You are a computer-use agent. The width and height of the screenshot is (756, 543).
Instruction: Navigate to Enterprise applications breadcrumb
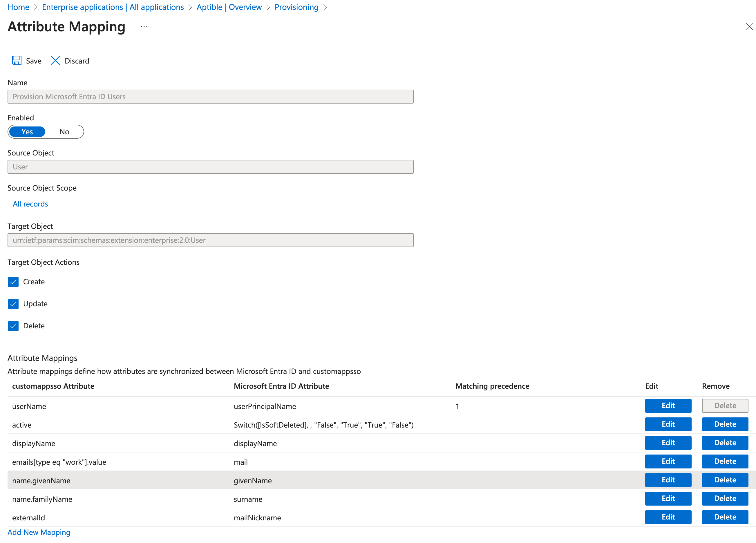113,7
